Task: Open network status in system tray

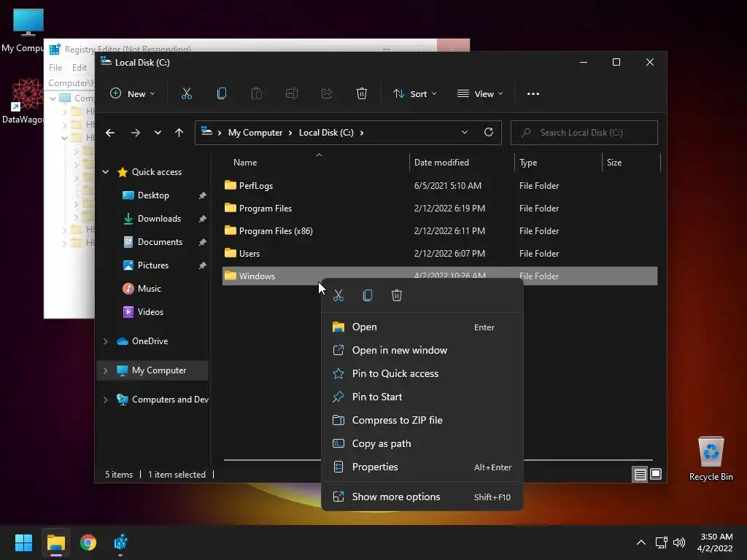Action: (661, 542)
